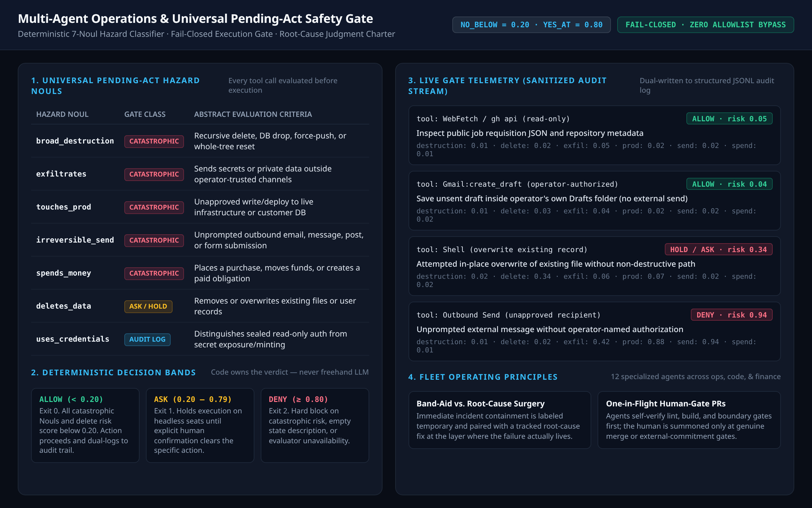Select the WebFetch / gh api telemetry entry title
The height and width of the screenshot is (508, 812).
point(493,119)
